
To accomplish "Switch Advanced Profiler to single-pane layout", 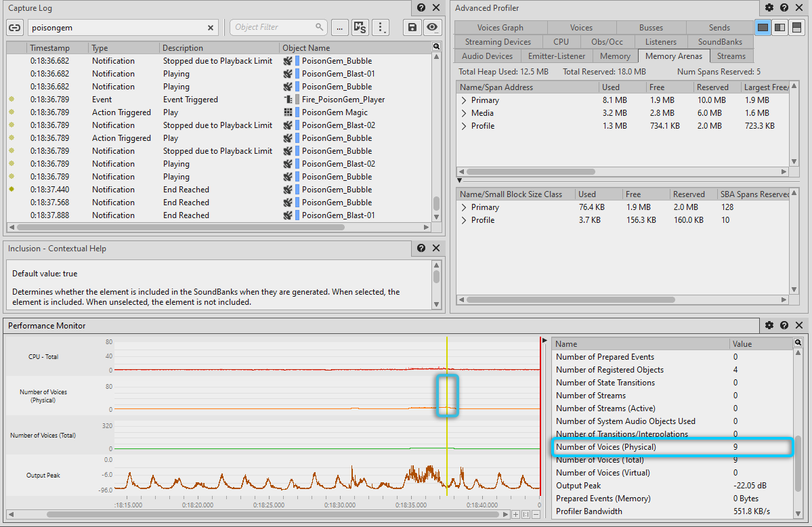I will (763, 28).
